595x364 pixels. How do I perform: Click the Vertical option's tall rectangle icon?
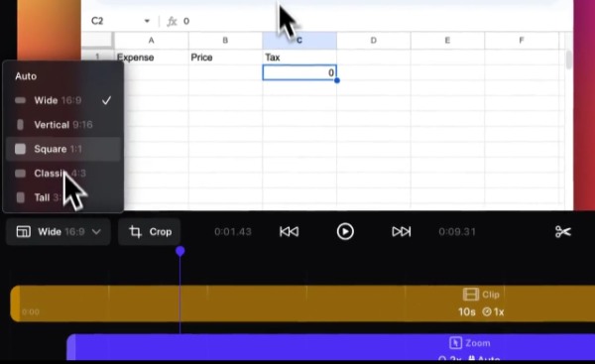(20, 125)
